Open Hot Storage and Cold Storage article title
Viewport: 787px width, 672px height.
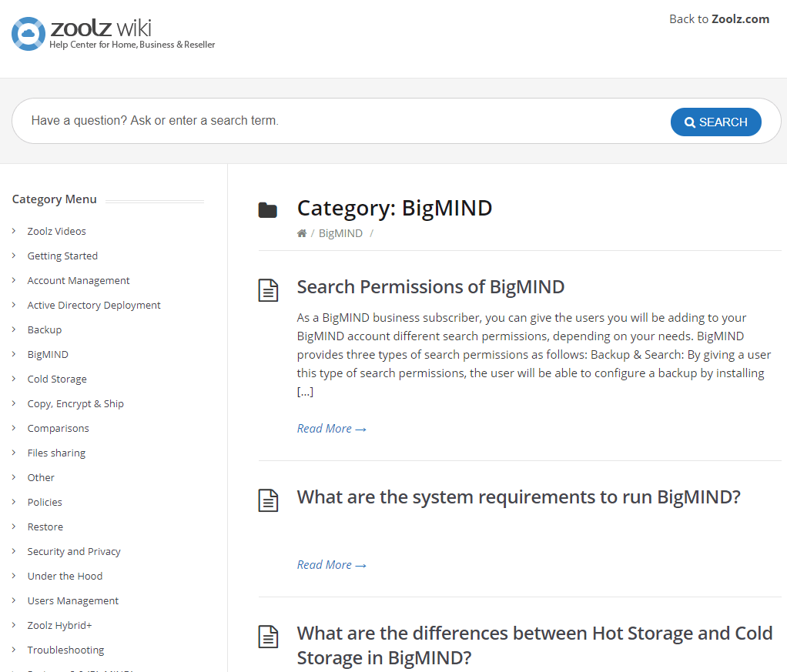(534, 645)
